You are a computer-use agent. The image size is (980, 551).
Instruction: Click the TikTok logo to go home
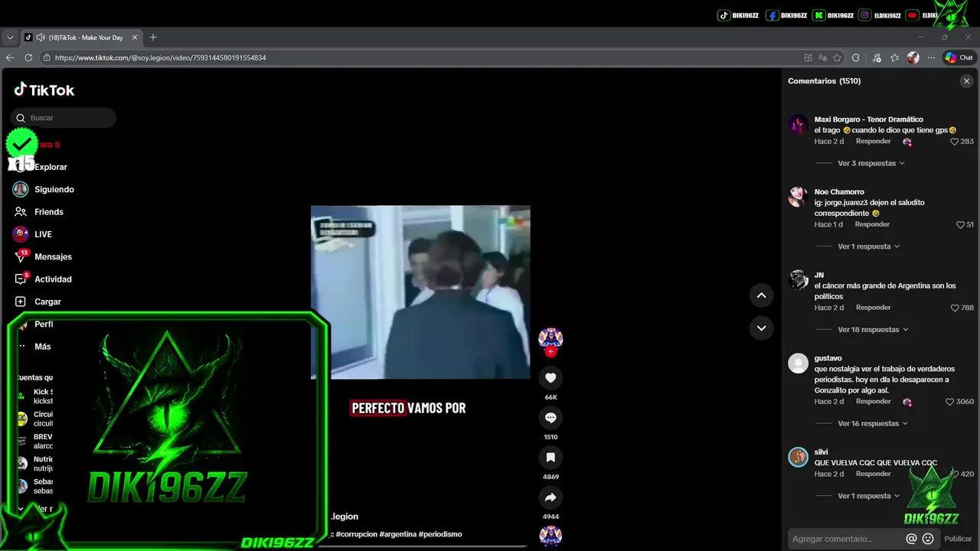click(x=44, y=90)
